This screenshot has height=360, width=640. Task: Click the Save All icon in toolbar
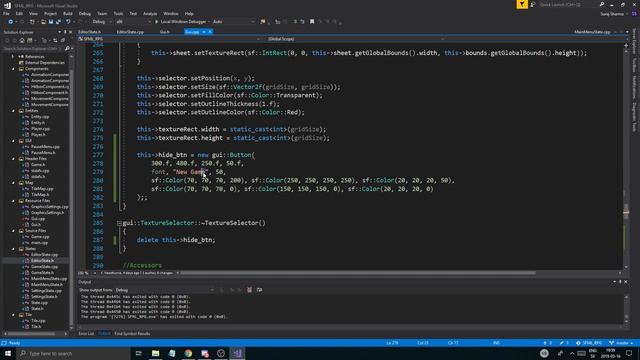pos(58,22)
